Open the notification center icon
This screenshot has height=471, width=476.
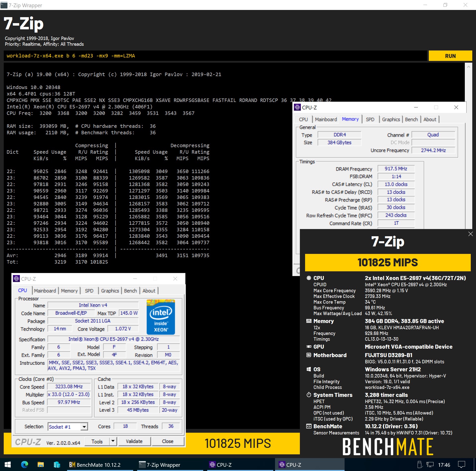point(461,465)
